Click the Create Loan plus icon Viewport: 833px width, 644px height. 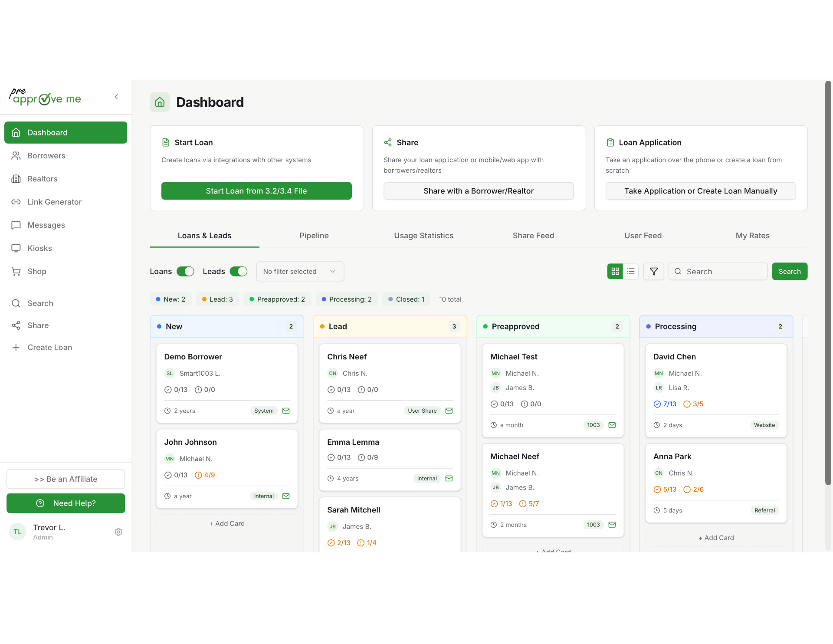pyautogui.click(x=16, y=347)
